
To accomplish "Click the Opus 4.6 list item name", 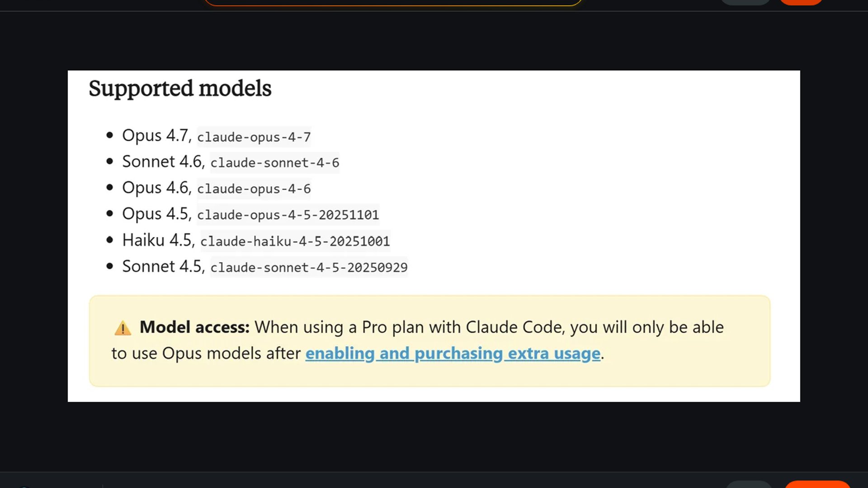I will 155,188.
